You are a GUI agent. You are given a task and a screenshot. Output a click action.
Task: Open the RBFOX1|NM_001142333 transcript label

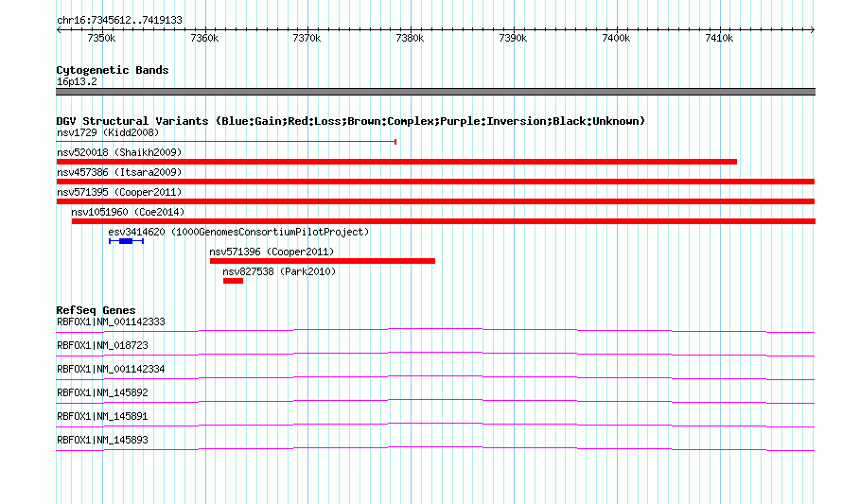pos(111,322)
